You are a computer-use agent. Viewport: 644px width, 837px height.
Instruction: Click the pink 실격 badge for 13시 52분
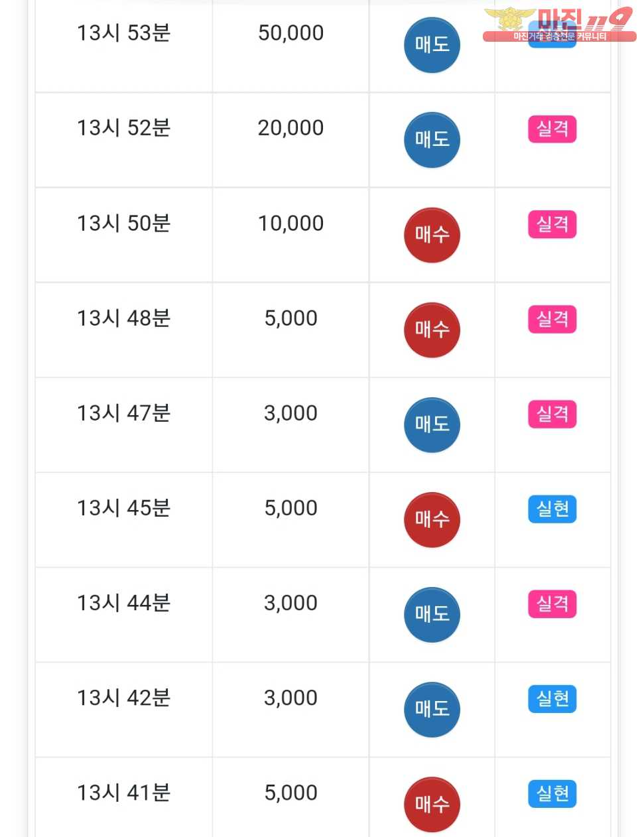click(x=552, y=129)
